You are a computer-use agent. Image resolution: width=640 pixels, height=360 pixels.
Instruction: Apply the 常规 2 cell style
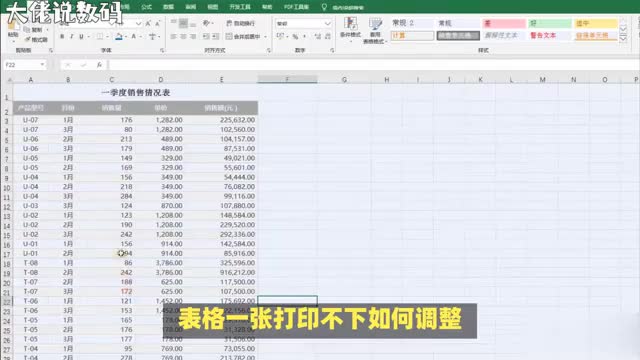coord(412,23)
